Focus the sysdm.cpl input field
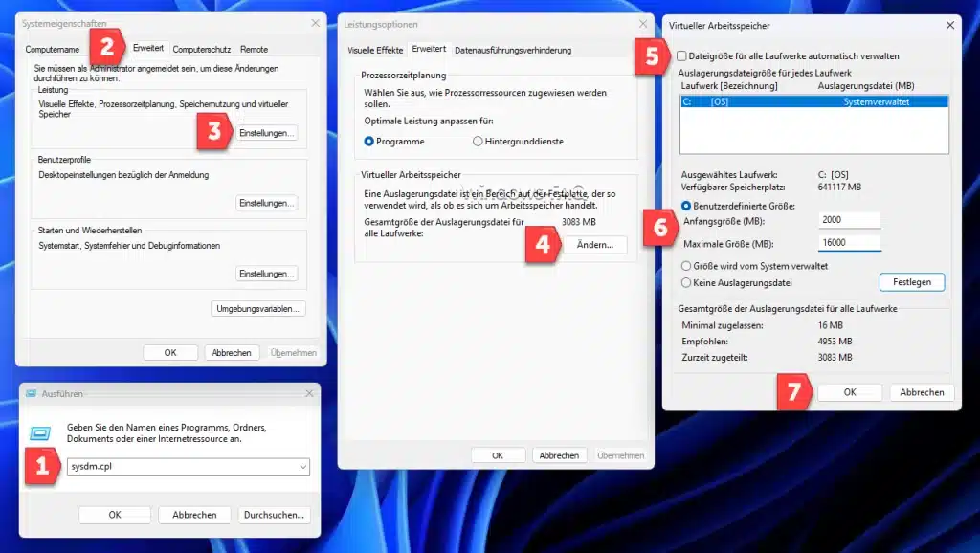Viewport: 980px width, 553px height. coord(189,466)
